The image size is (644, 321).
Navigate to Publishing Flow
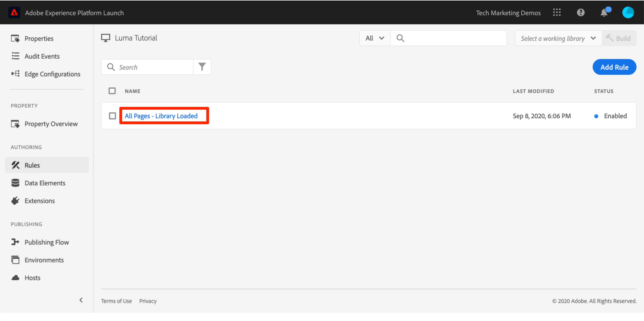(x=47, y=242)
